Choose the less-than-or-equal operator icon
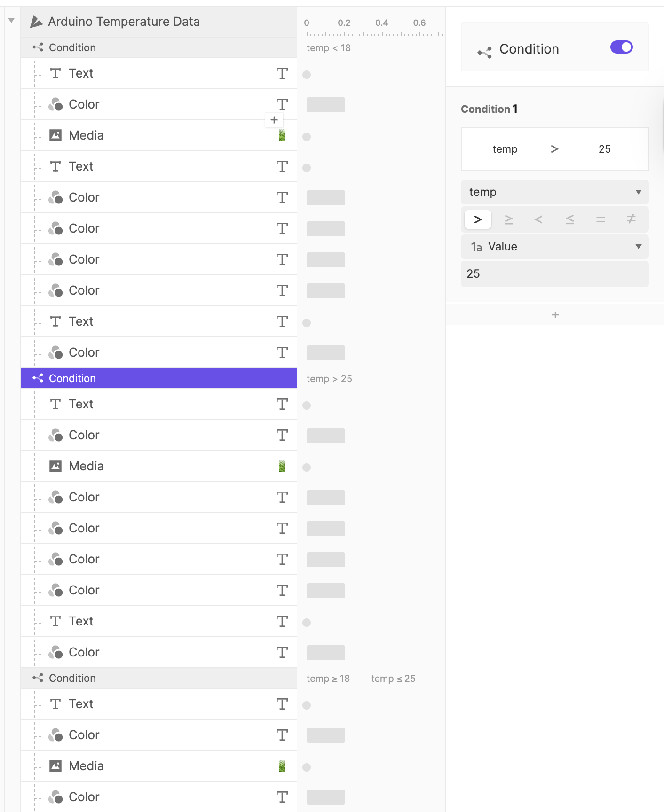This screenshot has height=812, width=664. (569, 219)
